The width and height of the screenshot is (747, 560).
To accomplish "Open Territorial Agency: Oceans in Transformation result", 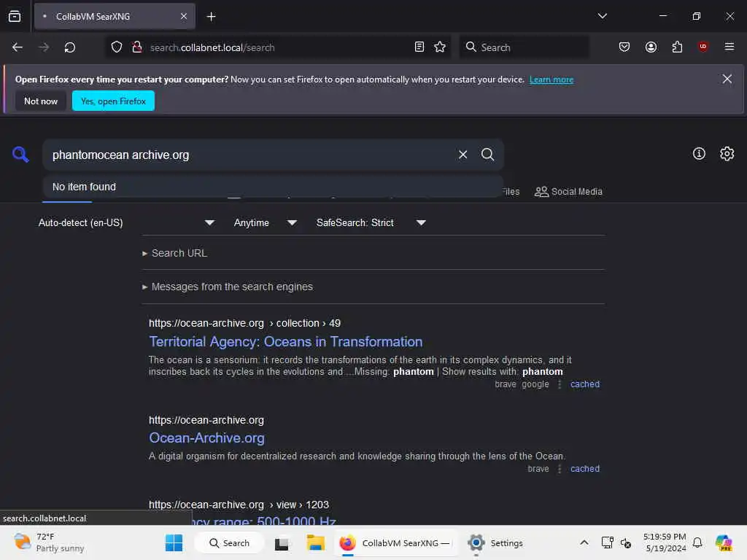I will tap(286, 341).
